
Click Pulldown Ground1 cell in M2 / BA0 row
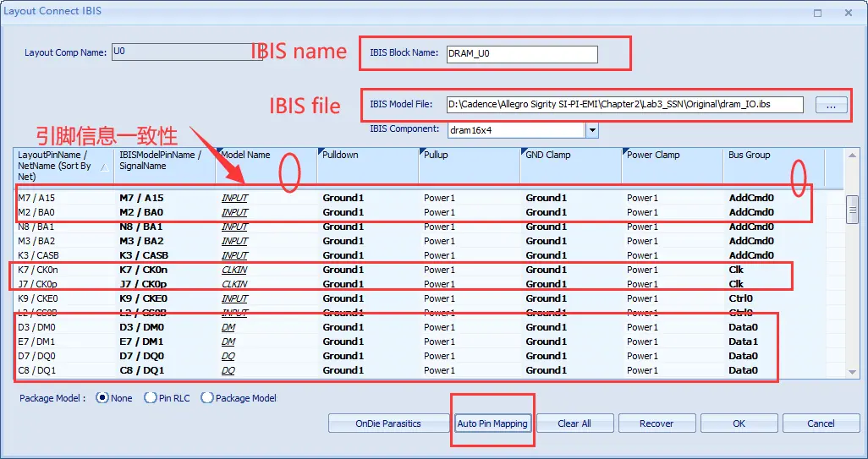click(x=367, y=212)
